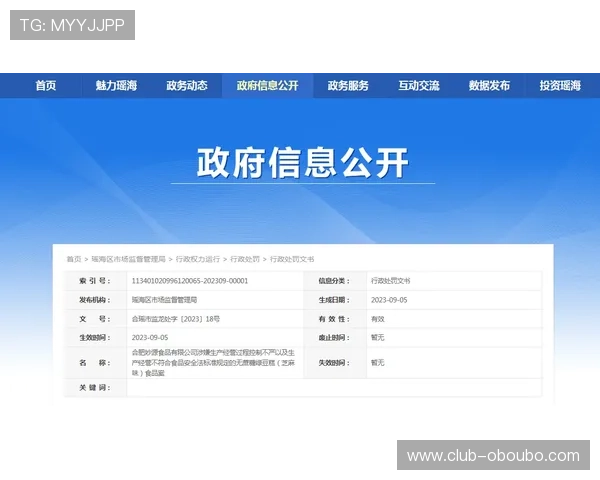600x480 pixels.
Task: Click the 名称 label cell
Action: coord(95,362)
